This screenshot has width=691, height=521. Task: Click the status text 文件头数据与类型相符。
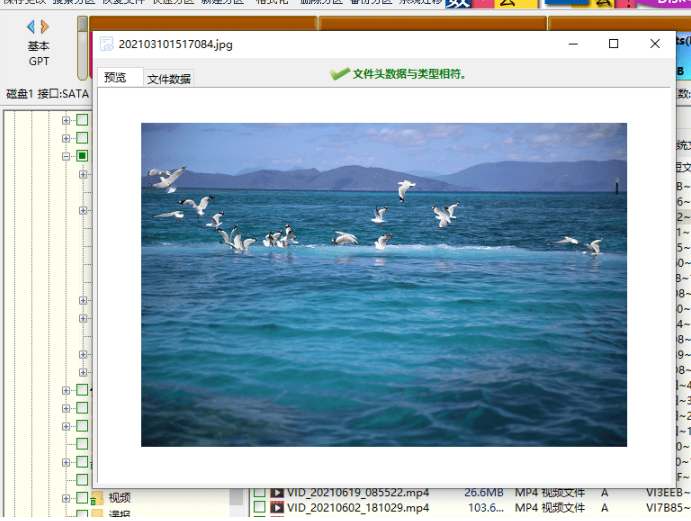[x=409, y=74]
